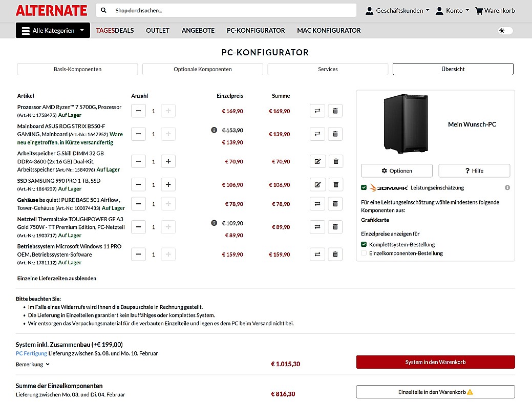Click the Optionen button
The height and width of the screenshot is (402, 532).
click(x=397, y=171)
